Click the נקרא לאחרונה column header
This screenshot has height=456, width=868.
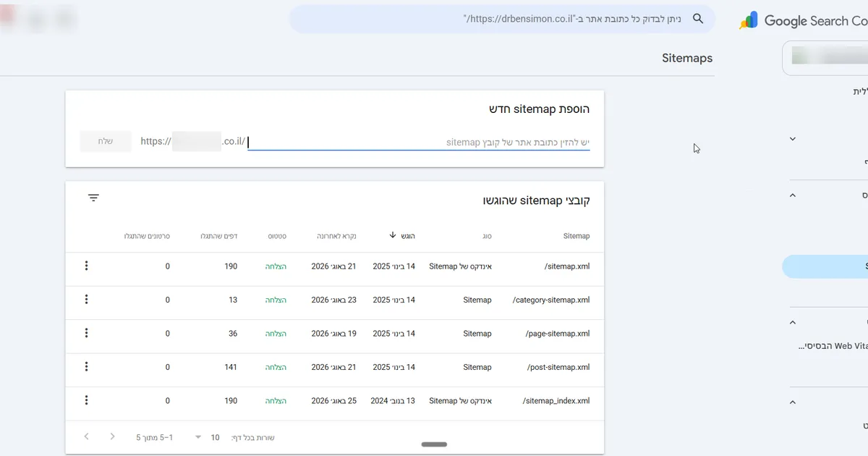[336, 236]
